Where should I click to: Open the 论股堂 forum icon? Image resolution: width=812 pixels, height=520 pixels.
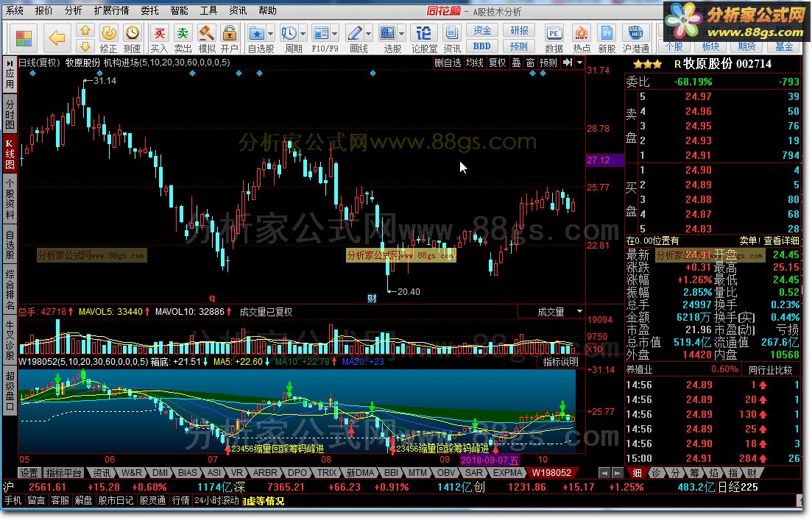423,34
